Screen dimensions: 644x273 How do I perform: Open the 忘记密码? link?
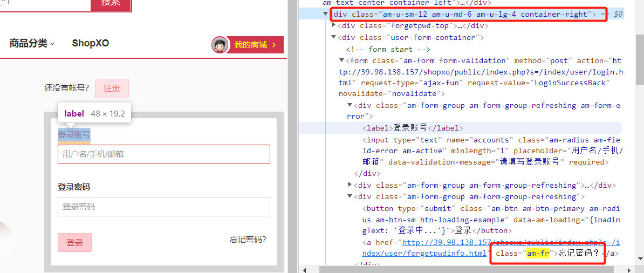click(248, 240)
